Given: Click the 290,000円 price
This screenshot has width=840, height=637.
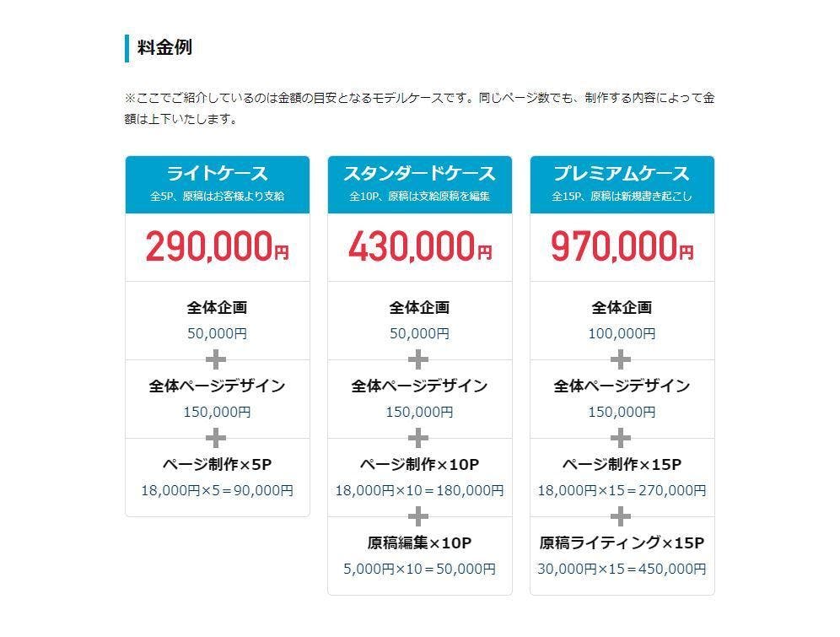Looking at the screenshot, I should point(217,247).
